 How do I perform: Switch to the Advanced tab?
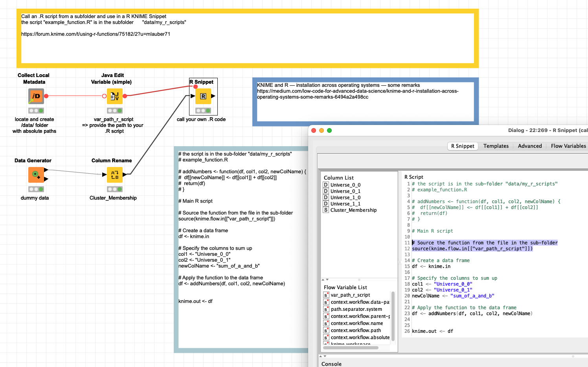coord(529,146)
